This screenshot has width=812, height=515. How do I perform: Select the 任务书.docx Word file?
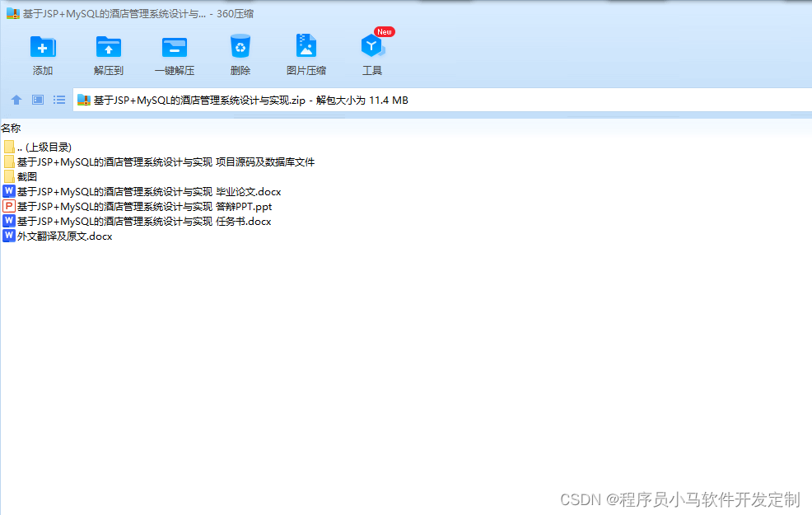click(140, 221)
